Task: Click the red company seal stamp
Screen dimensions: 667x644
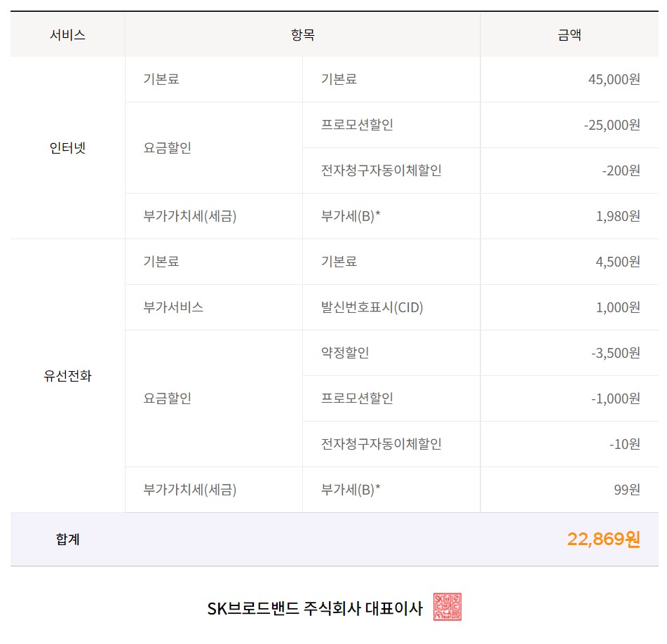Action: (447, 608)
